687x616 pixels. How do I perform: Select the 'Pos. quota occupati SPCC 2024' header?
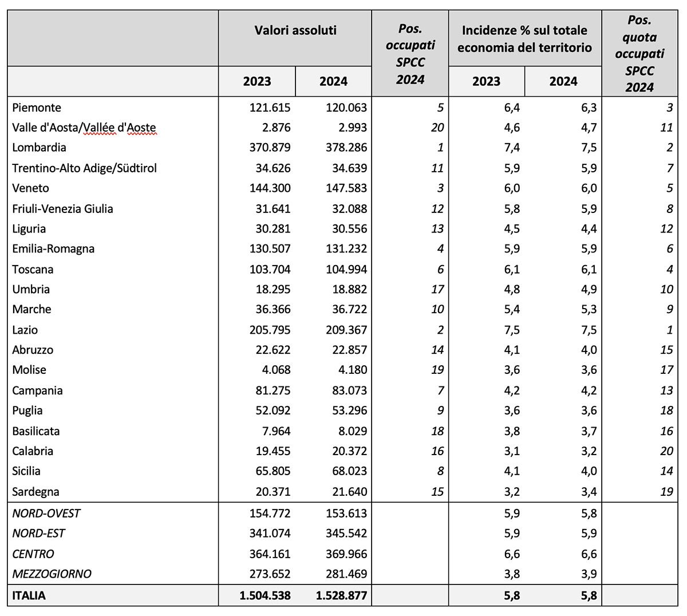(639, 54)
